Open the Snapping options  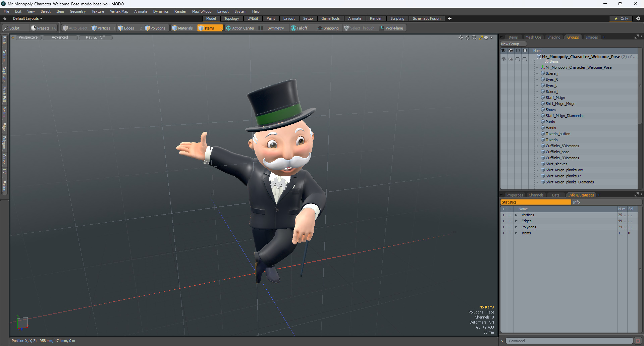(x=328, y=28)
